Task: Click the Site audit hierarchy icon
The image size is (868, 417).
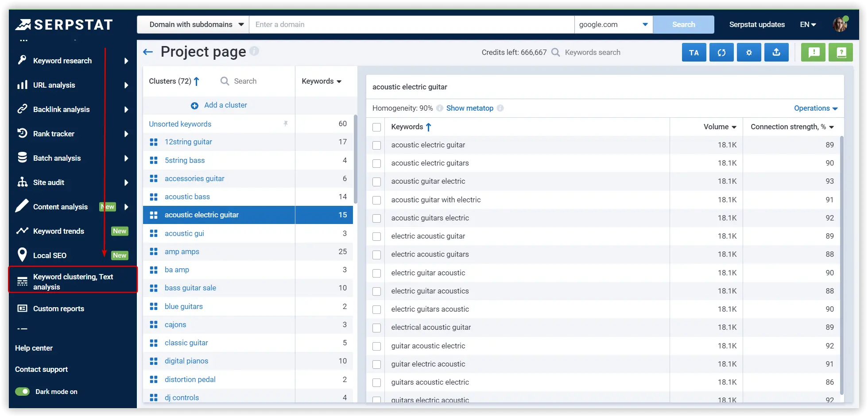Action: [x=22, y=182]
